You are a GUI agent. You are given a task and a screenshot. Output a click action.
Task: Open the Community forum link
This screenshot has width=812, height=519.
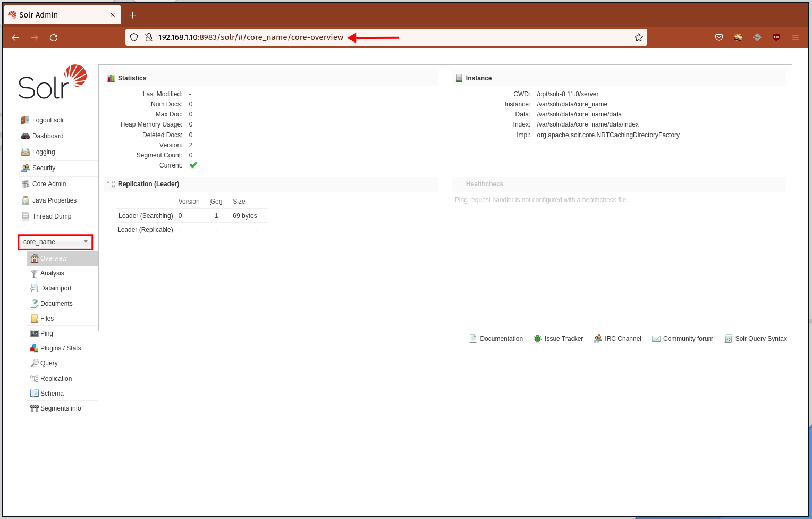pyautogui.click(x=688, y=339)
